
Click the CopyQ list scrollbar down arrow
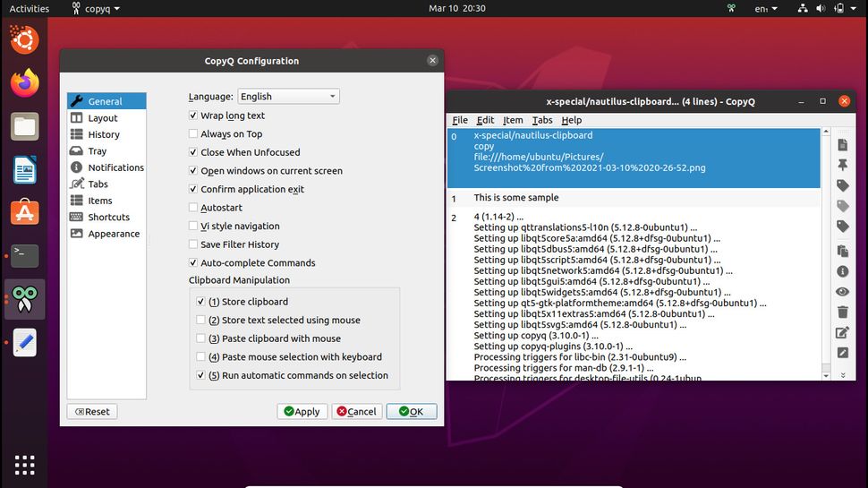click(826, 375)
